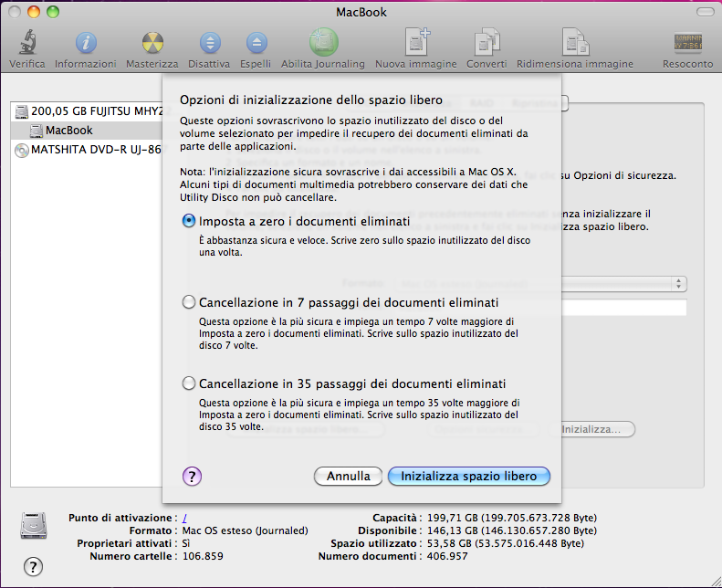722x588 pixels.
Task: Click the Espelli eject icon
Action: 256,43
